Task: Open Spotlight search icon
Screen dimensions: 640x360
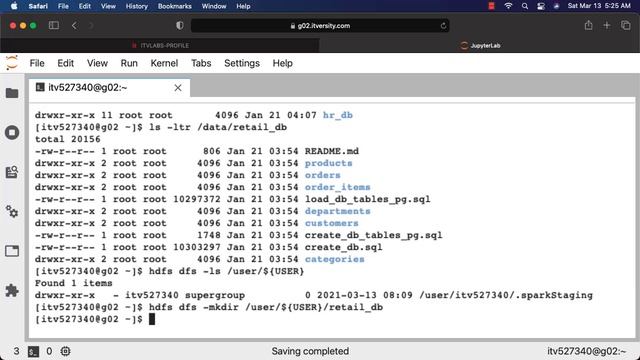Action: pos(525,6)
